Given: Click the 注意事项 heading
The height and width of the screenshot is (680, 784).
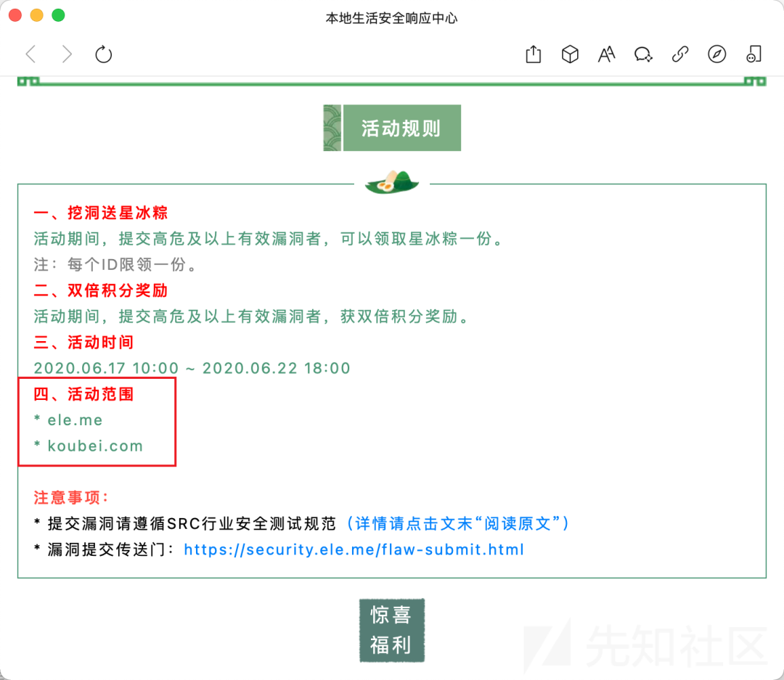Looking at the screenshot, I should tap(71, 498).
